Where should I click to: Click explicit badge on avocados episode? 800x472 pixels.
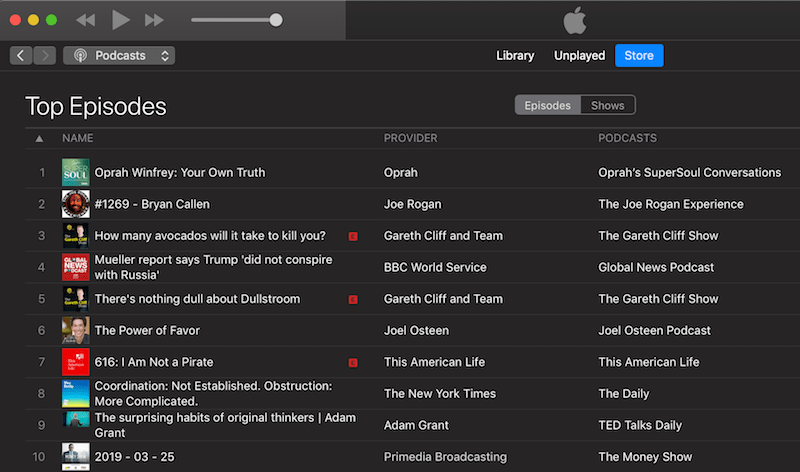(353, 236)
